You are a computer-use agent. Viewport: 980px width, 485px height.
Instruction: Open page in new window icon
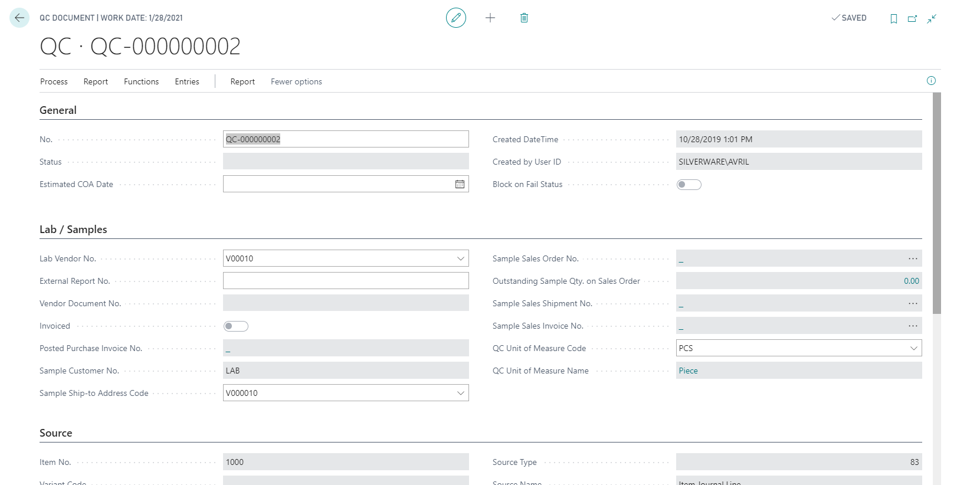912,19
